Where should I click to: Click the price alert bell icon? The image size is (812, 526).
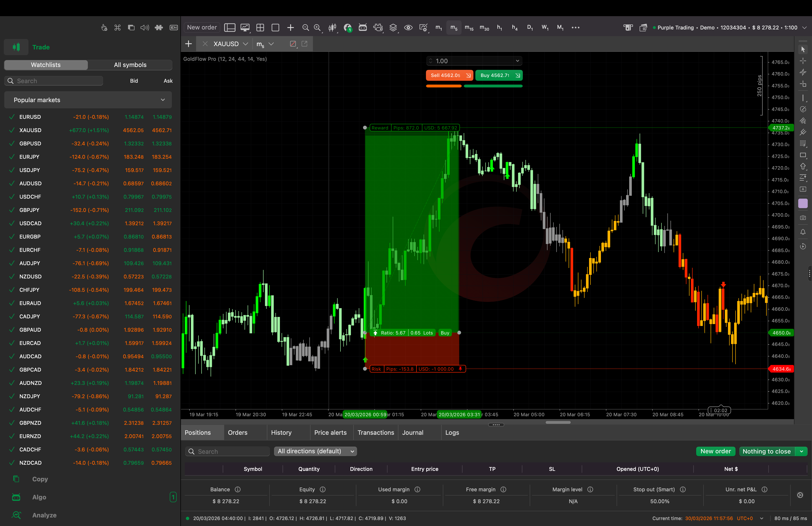pyautogui.click(x=803, y=232)
